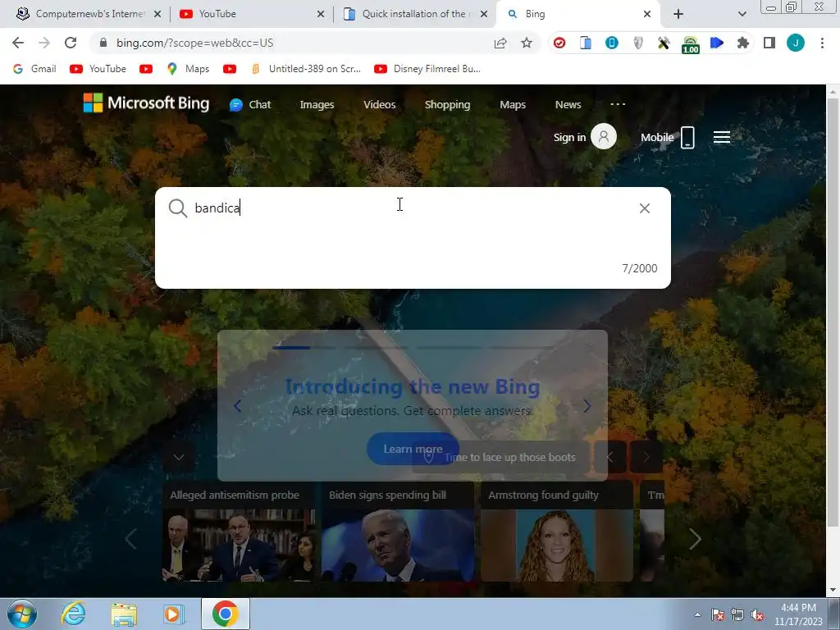The image size is (840, 630).
Task: Go to Bing Images
Action: pos(317,104)
